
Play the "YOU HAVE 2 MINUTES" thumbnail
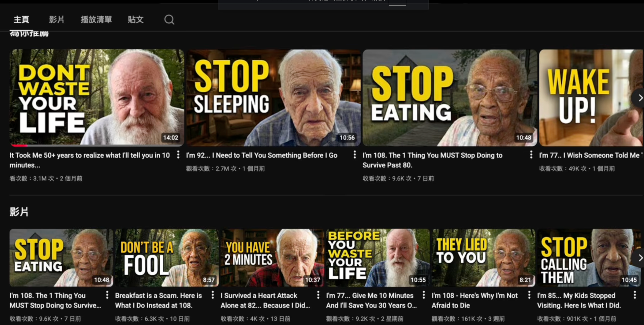pos(272,258)
